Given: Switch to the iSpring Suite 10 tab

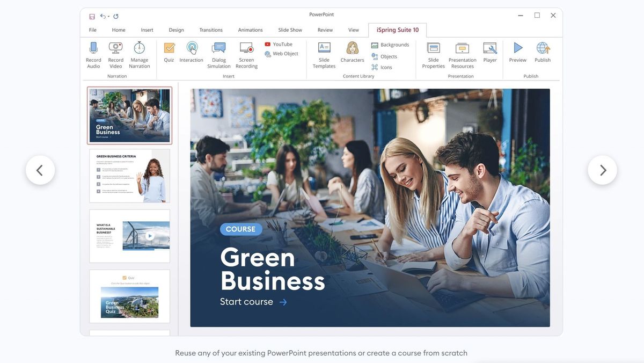Looking at the screenshot, I should pyautogui.click(x=397, y=28).
